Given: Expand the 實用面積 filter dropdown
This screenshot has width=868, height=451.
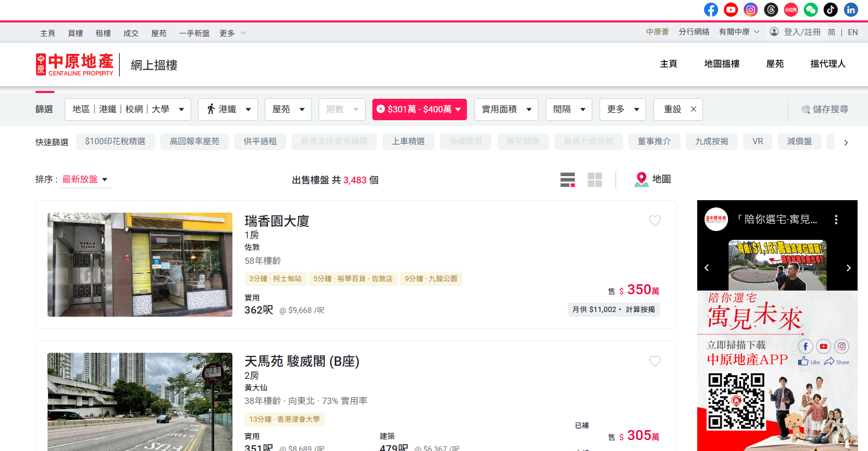Looking at the screenshot, I should pos(506,109).
